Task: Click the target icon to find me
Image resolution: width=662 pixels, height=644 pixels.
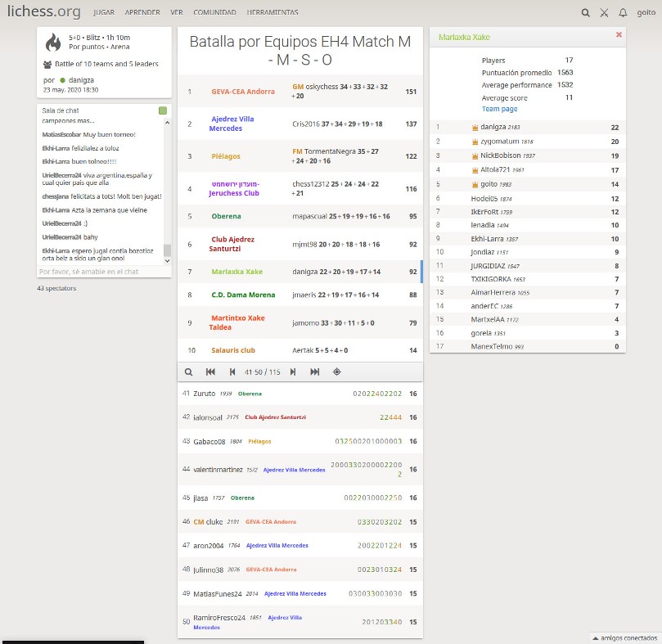Action: [x=336, y=372]
